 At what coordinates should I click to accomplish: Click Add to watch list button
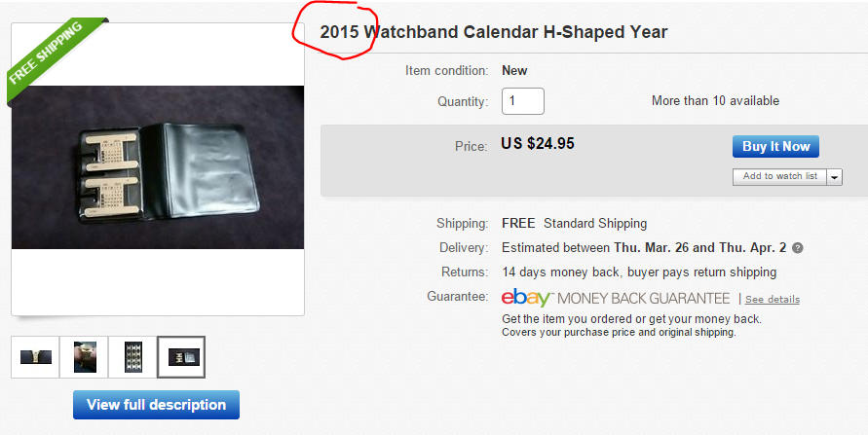(x=779, y=176)
